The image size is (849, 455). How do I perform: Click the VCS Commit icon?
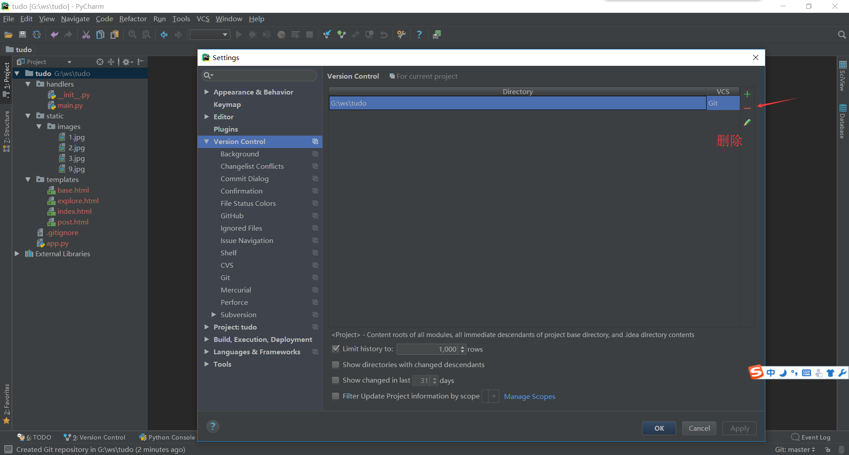point(341,35)
